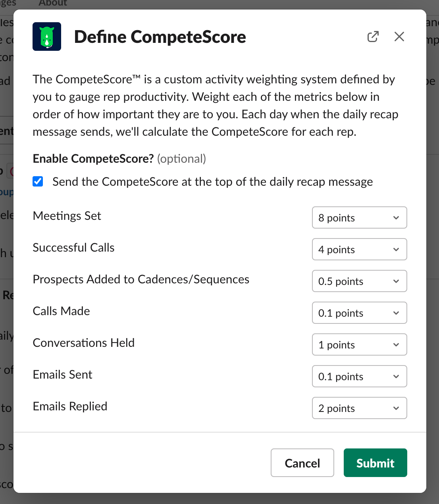Open the Calls Made points dropdown

360,313
